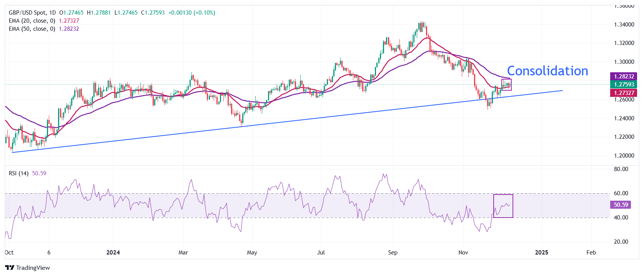Click the 1.30000 price axis label
The height and width of the screenshot is (276, 644).
click(x=624, y=62)
